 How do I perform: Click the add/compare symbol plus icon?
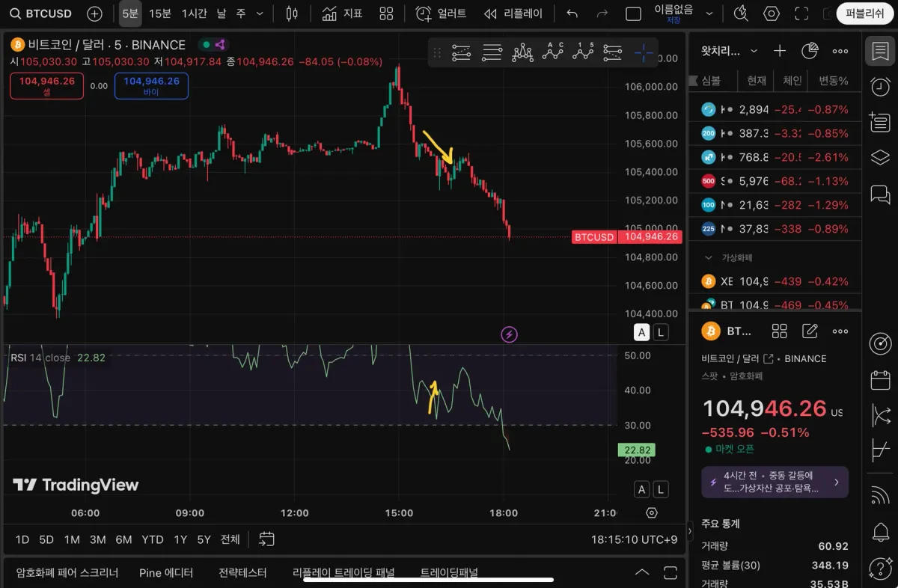pyautogui.click(x=95, y=13)
